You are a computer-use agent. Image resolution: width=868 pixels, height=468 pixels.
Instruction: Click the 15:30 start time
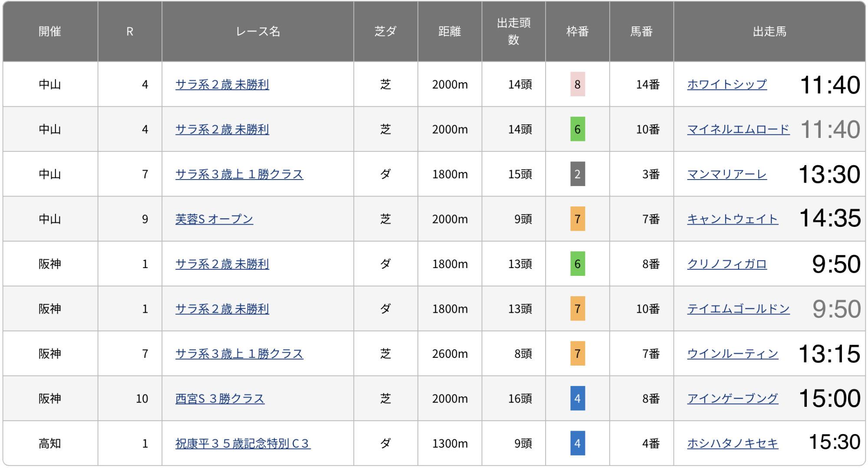pyautogui.click(x=835, y=442)
